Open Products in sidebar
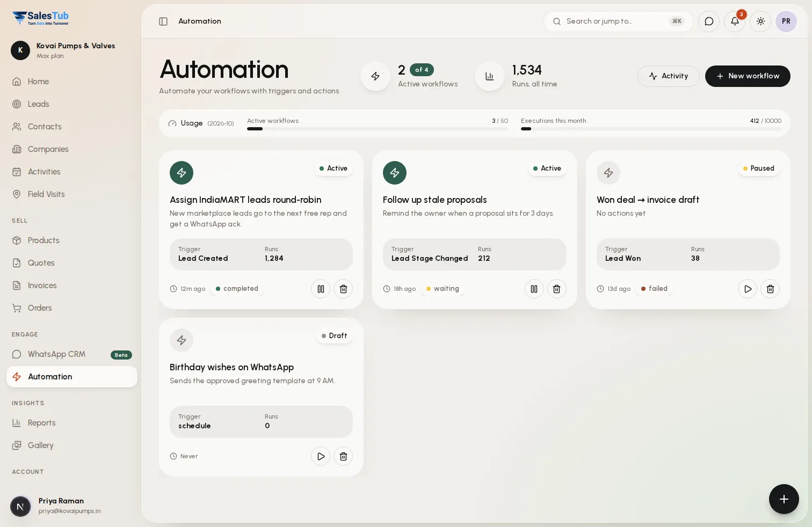Screen dimensions: 812x527 click(x=72, y=240)
